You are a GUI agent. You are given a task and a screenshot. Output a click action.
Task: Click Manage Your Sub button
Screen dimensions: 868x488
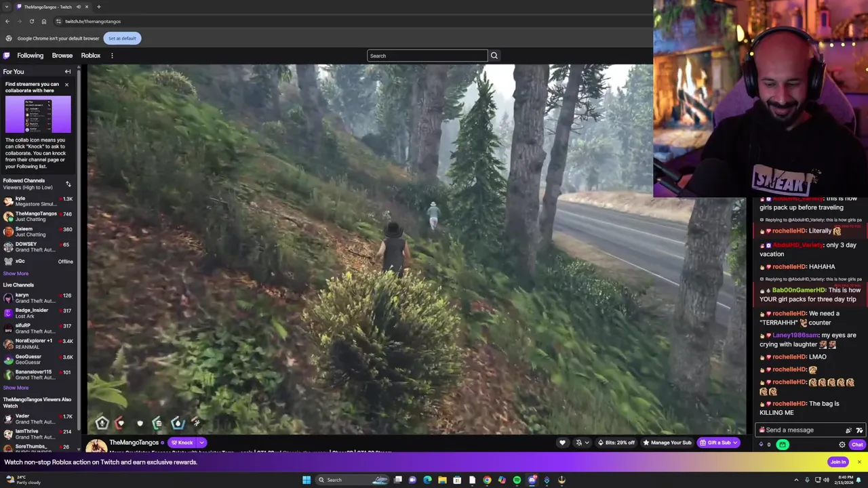tap(667, 443)
